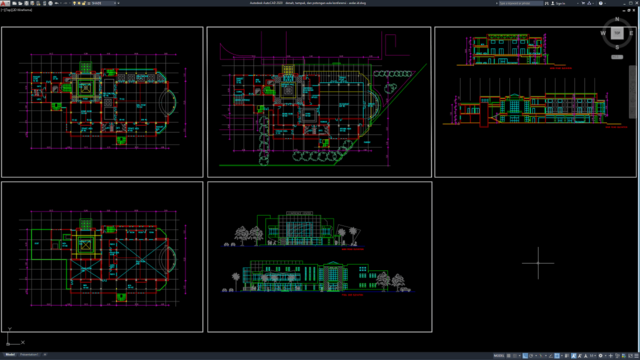This screenshot has width=640, height=360.
Task: Click the New drawing icon in quick access toolbar
Action: [14, 3]
